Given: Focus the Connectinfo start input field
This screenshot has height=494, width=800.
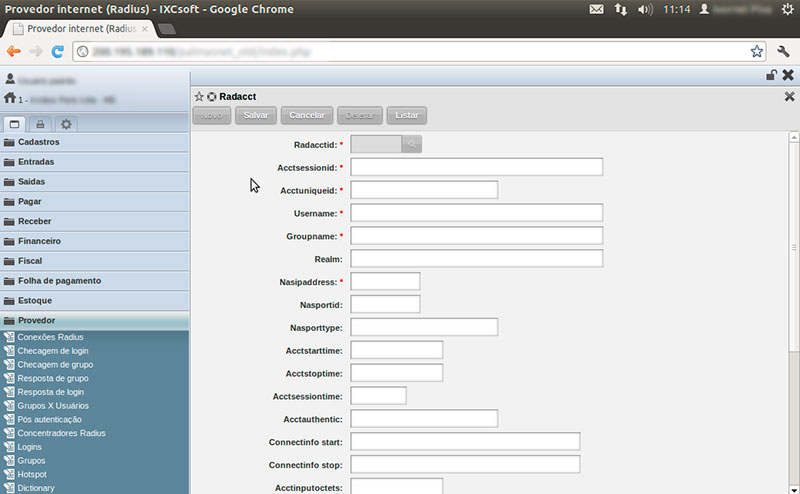Looking at the screenshot, I should [465, 441].
